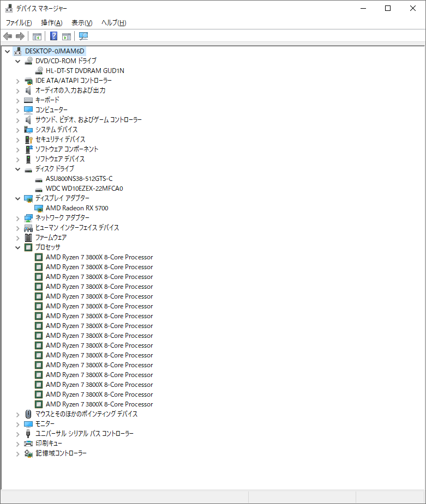Expand the システム デバイス category
Image resolution: width=426 pixels, height=504 pixels.
pos(17,130)
